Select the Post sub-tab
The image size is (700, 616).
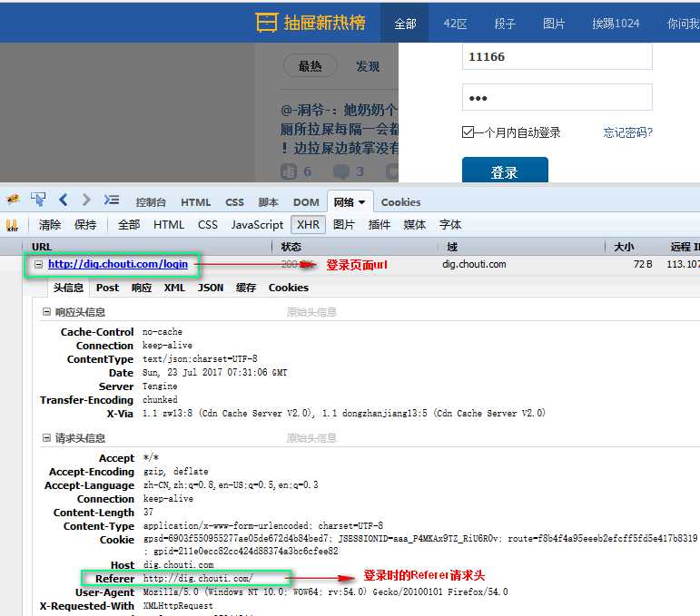click(108, 288)
